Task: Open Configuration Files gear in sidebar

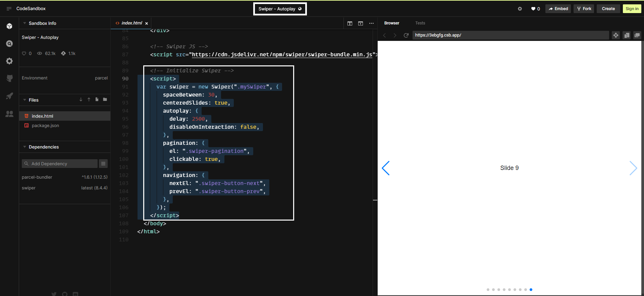Action: 9,61
